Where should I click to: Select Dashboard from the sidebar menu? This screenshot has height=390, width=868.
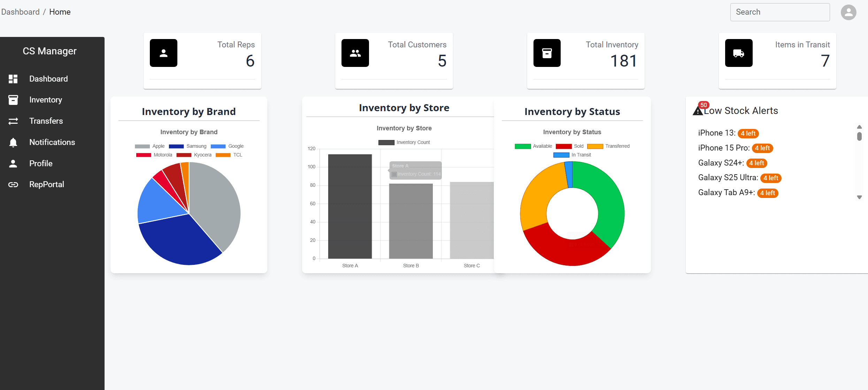coord(48,79)
